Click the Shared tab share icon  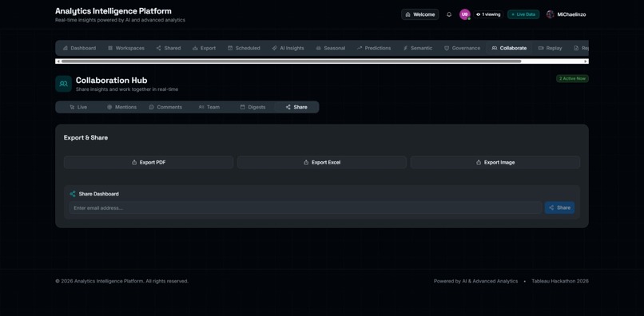click(x=158, y=48)
